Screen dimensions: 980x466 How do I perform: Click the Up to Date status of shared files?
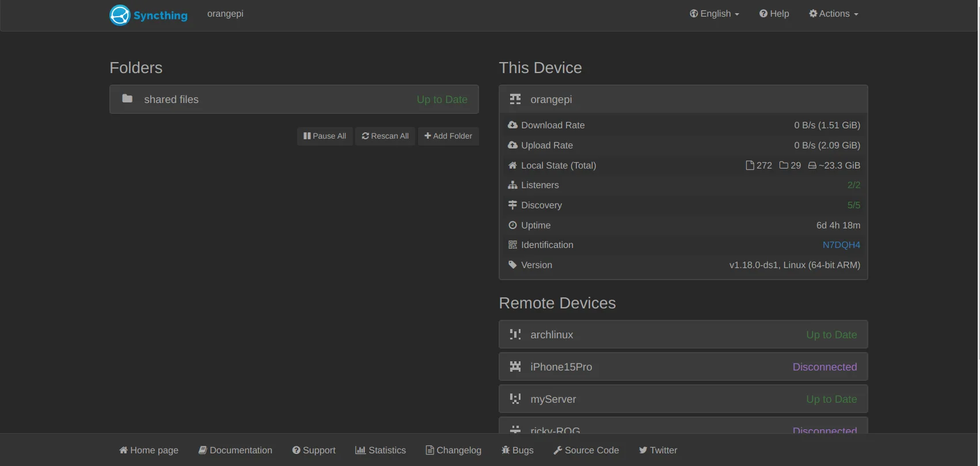click(x=442, y=100)
